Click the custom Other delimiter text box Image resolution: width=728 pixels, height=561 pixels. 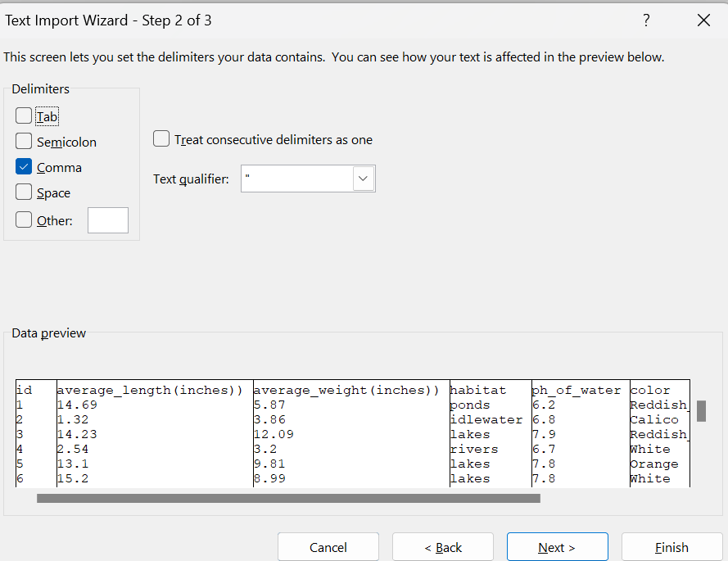click(108, 219)
